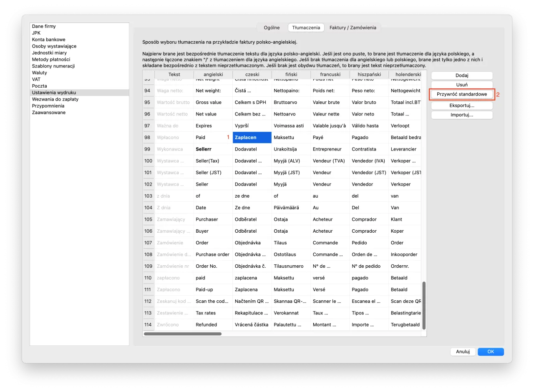
Task: Select the highlighted Zaplacen cell
Action: (x=252, y=137)
